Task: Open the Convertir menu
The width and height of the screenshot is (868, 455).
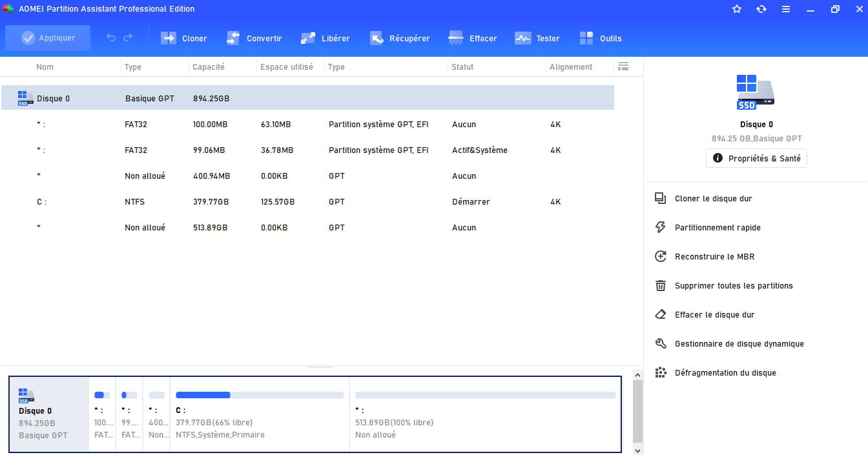Action: coord(254,38)
